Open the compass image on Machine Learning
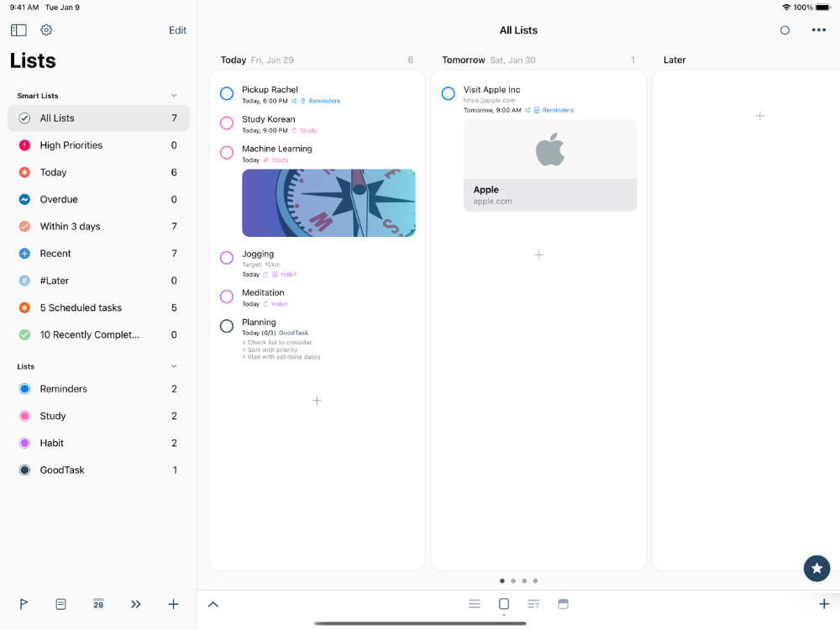Screen dimensions: 840x630 tap(329, 203)
